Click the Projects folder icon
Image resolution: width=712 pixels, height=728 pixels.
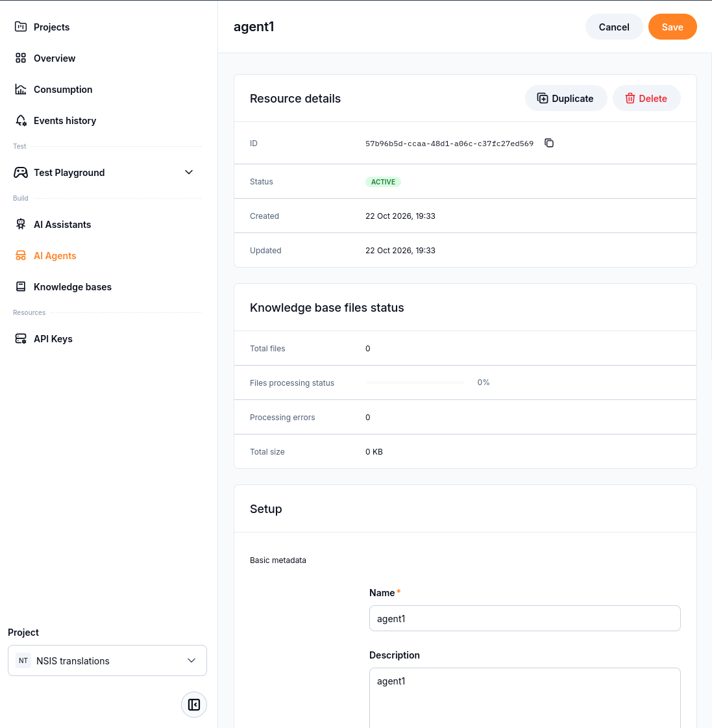[20, 27]
